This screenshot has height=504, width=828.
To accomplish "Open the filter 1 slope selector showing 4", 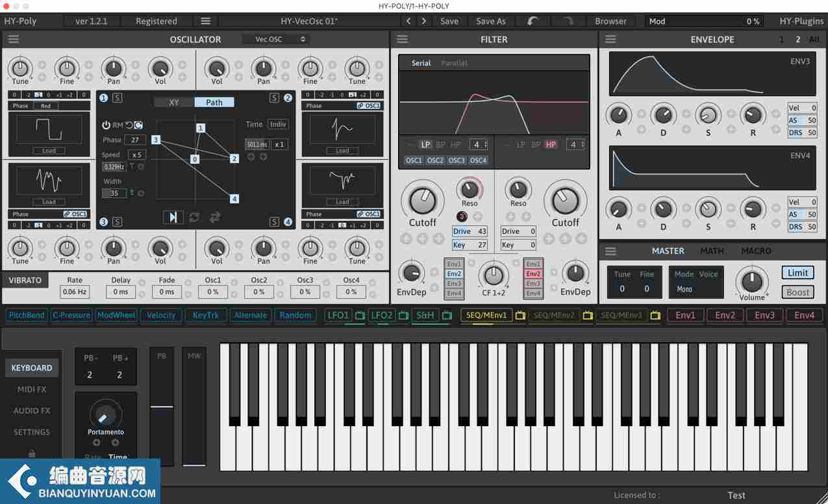I will tap(479, 145).
